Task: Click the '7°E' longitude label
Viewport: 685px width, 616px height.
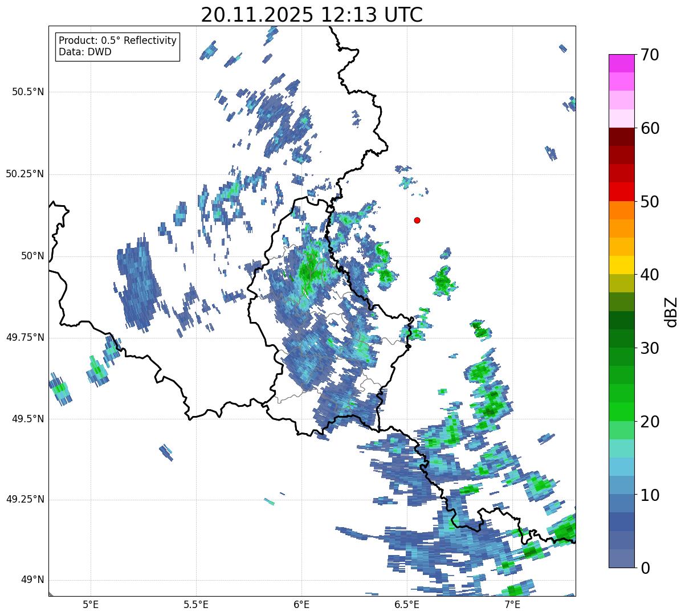Action: 513,605
